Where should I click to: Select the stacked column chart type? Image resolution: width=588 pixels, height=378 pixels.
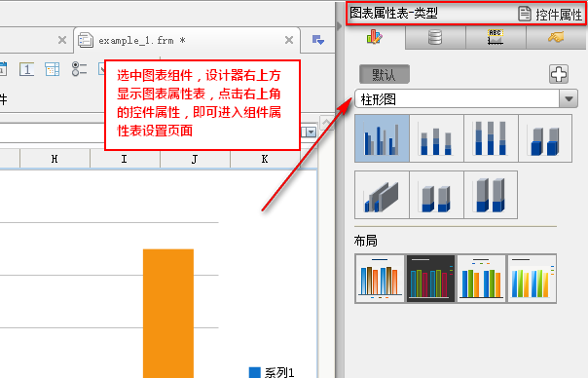(436, 138)
